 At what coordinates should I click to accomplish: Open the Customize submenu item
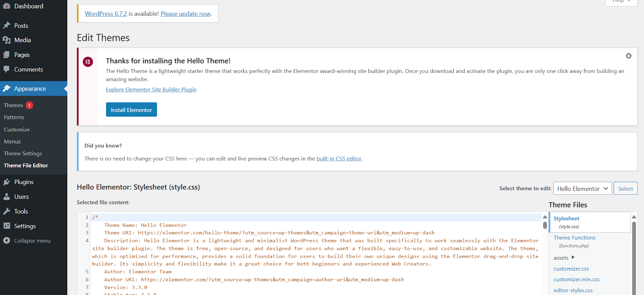coord(17,129)
